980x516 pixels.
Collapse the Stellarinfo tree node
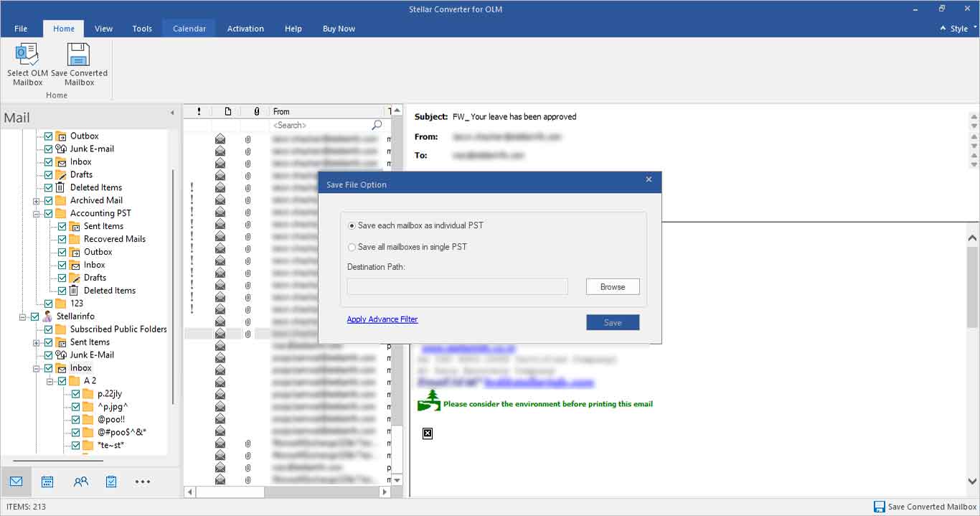click(x=23, y=316)
